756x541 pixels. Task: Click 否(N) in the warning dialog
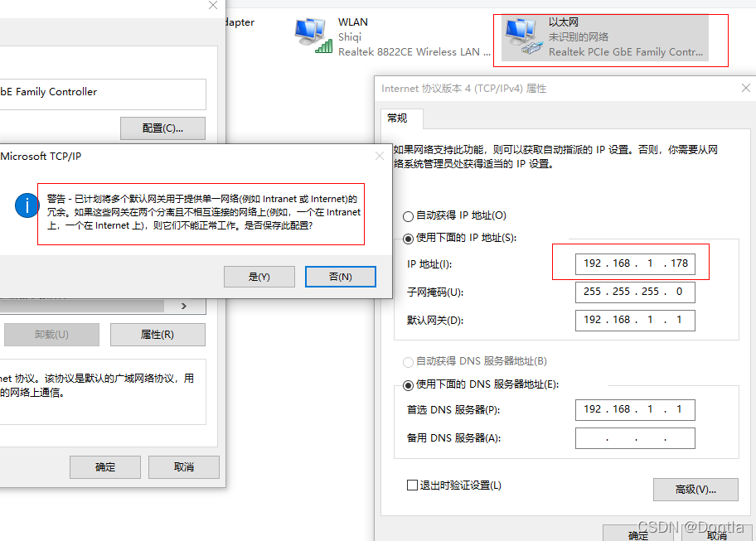(341, 277)
